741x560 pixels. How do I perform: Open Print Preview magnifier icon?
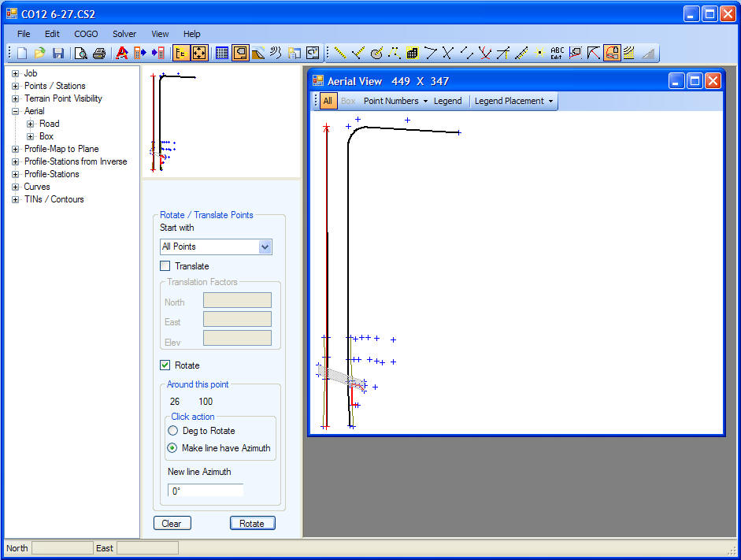(x=81, y=53)
